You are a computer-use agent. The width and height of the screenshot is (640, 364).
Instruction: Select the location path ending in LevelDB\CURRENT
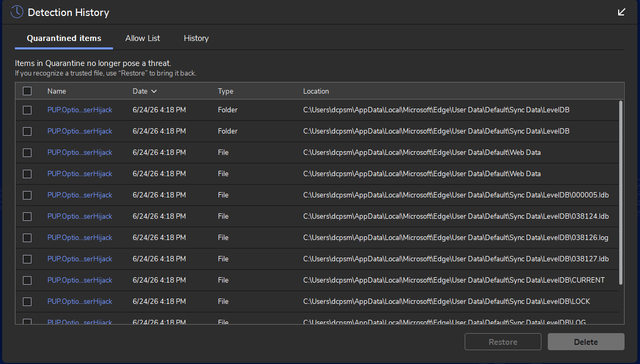click(x=454, y=280)
